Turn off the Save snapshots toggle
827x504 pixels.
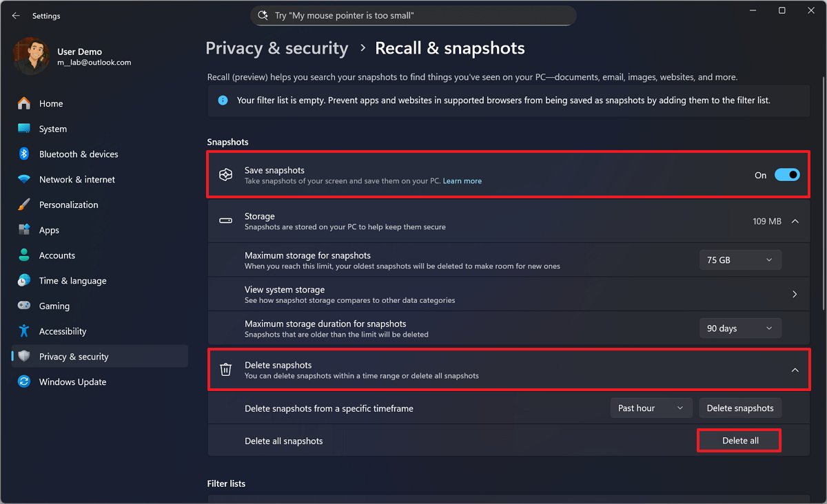pyautogui.click(x=787, y=175)
